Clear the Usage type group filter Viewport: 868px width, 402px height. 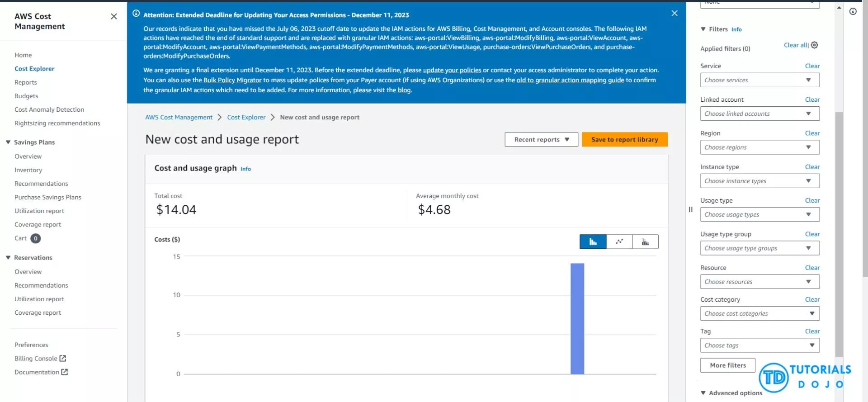[812, 234]
